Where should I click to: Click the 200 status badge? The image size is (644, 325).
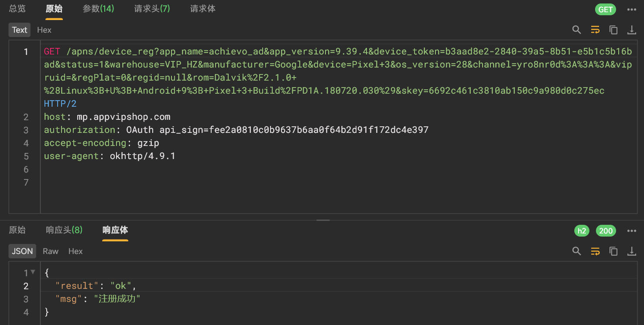tap(606, 230)
